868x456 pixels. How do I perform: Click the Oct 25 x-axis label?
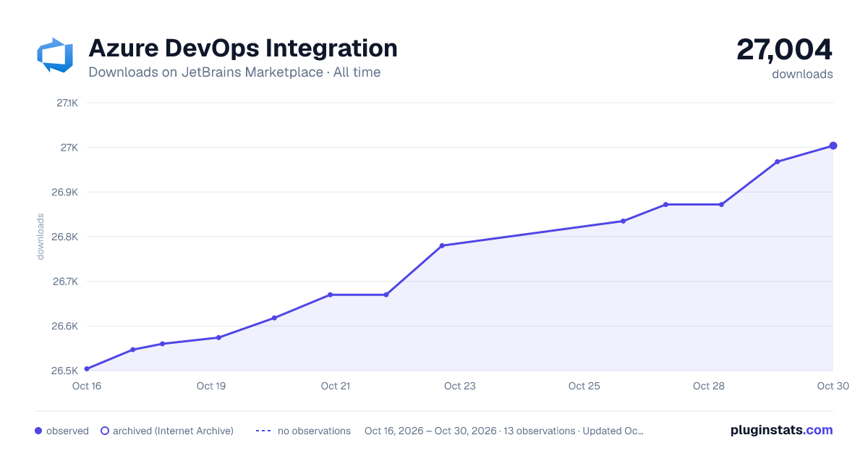[x=584, y=386]
